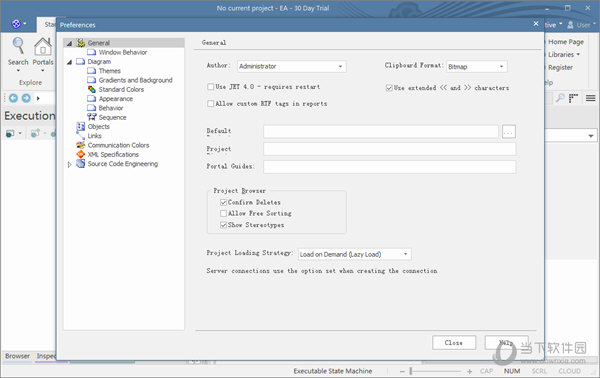
Task: Click the User account icon
Action: (570, 25)
